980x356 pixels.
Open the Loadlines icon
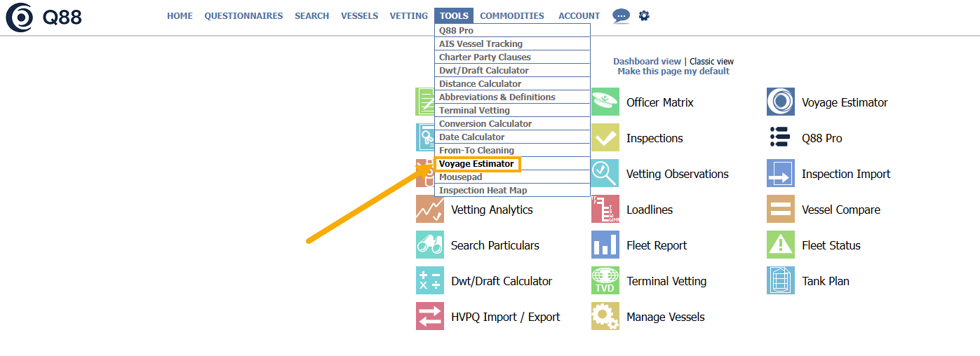[605, 210]
